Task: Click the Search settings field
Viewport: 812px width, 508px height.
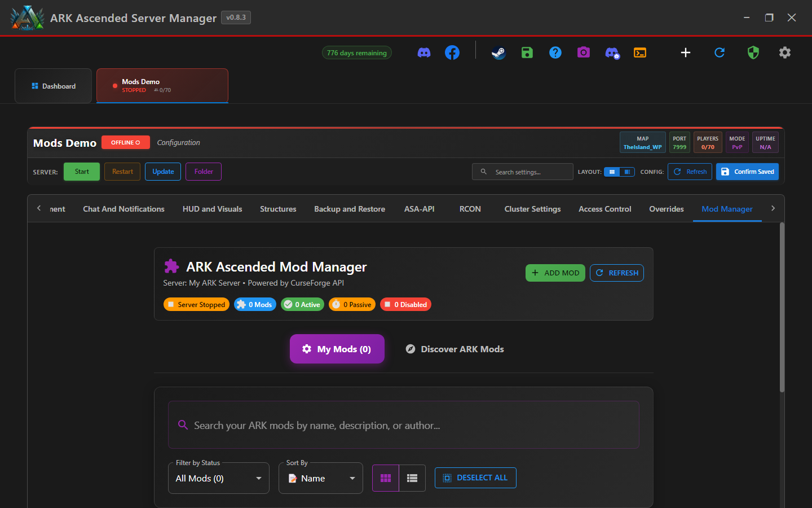Action: 523,172
